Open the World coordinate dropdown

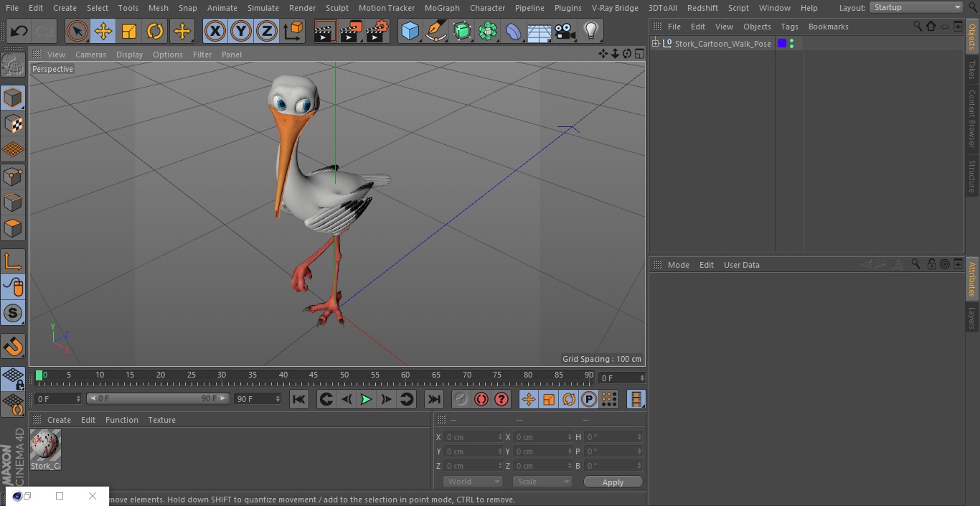tap(472, 482)
